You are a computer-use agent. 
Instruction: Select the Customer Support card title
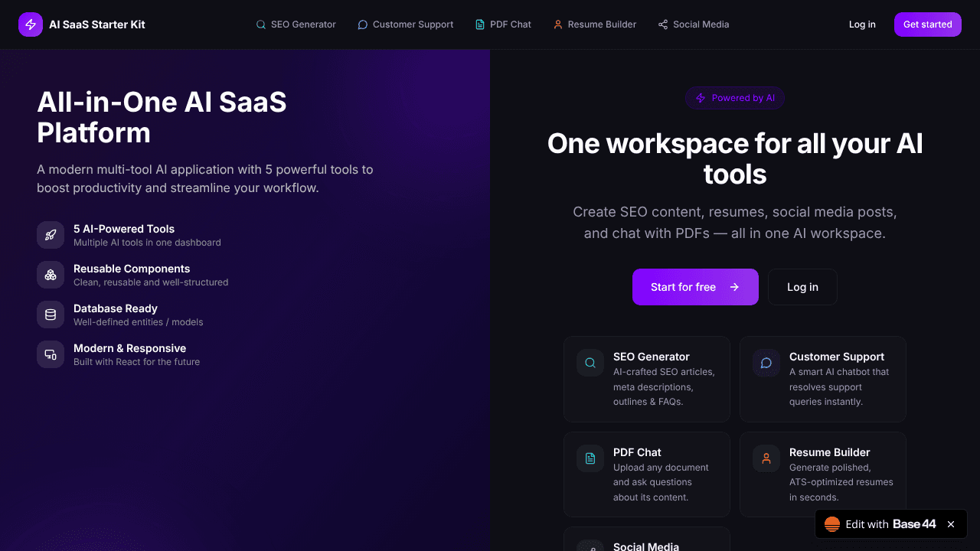click(837, 357)
